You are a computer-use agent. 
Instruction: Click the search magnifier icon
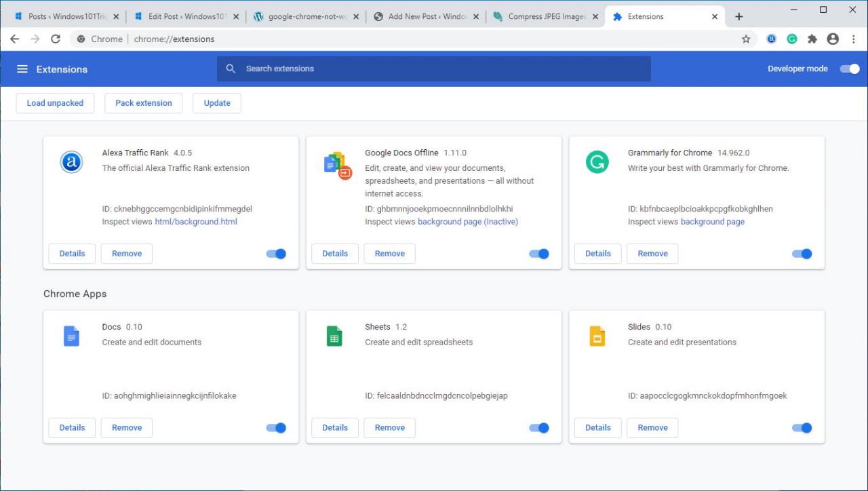[x=231, y=68]
